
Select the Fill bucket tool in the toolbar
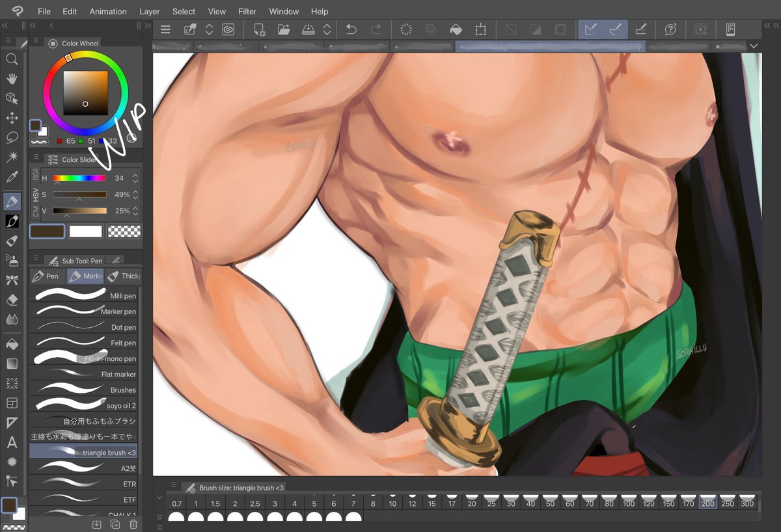click(12, 344)
